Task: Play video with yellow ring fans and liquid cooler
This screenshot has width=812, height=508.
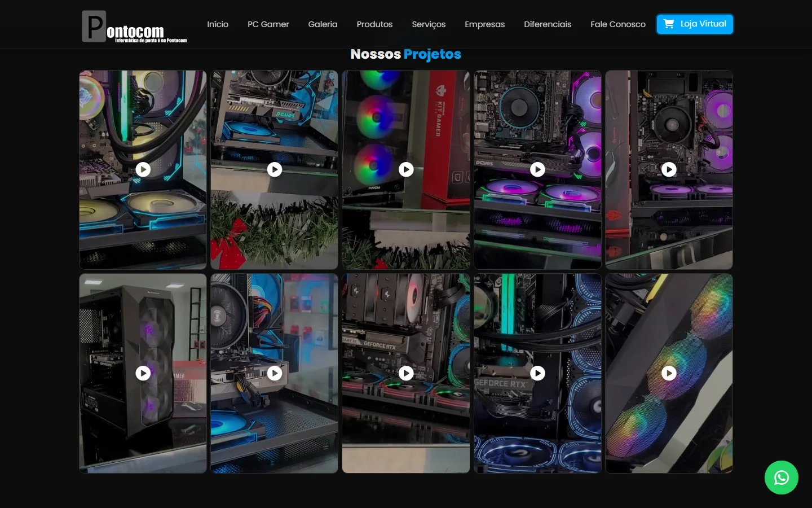Action: tap(143, 169)
